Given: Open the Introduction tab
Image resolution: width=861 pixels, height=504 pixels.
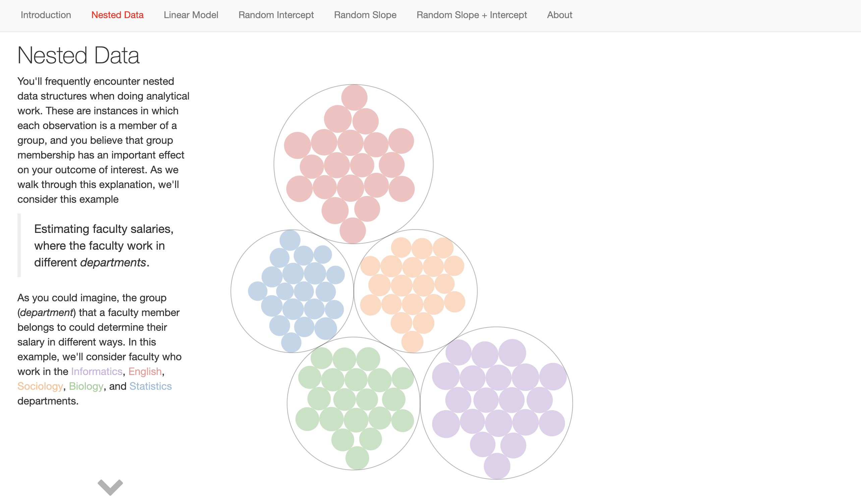Looking at the screenshot, I should click(46, 15).
